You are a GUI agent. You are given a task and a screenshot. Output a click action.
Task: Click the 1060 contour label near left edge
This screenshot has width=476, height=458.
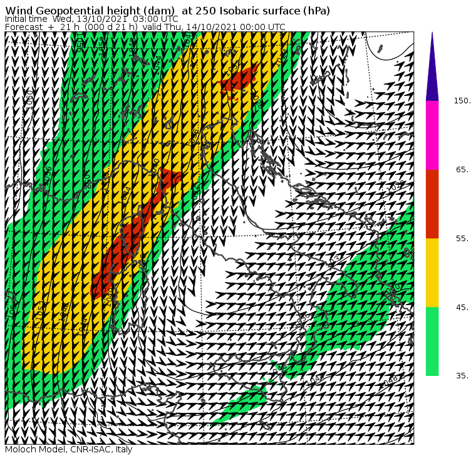pyautogui.click(x=30, y=100)
